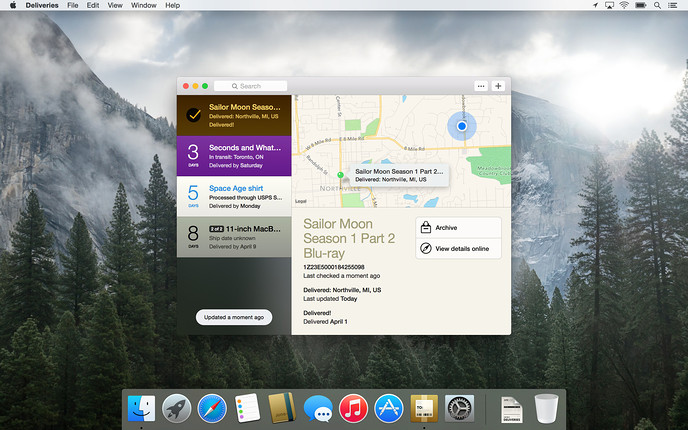This screenshot has width=688, height=430.
Task: Open the Edit menu
Action: 93,5
